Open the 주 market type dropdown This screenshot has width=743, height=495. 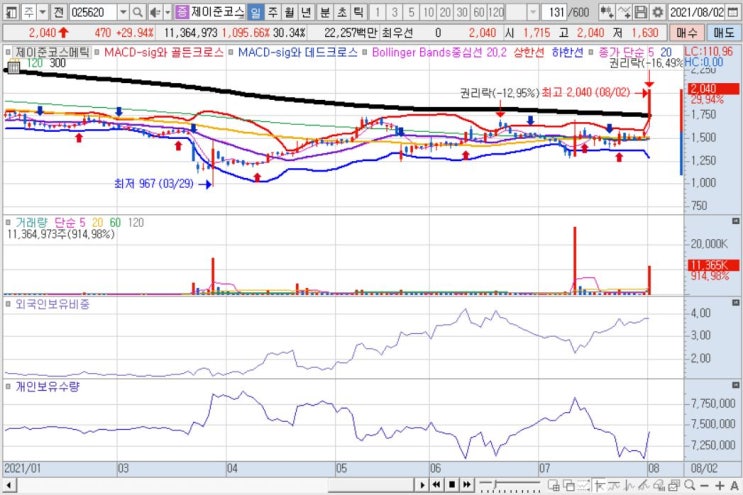click(x=43, y=12)
